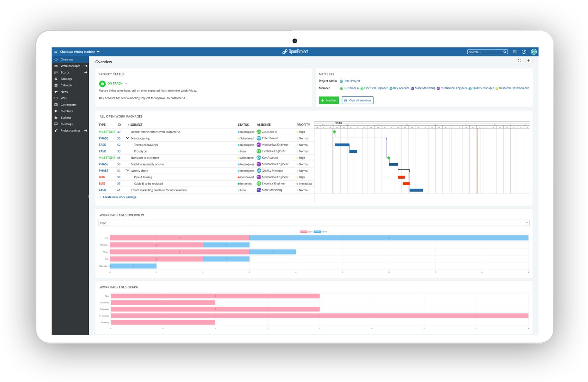588x382 pixels.
Task: Click in the Search input field
Action: pyautogui.click(x=485, y=52)
